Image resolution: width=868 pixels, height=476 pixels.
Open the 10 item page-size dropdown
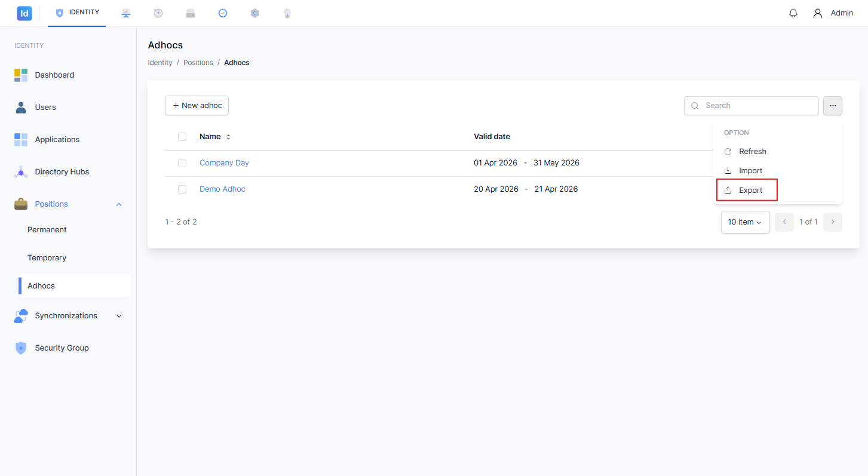[x=746, y=222]
